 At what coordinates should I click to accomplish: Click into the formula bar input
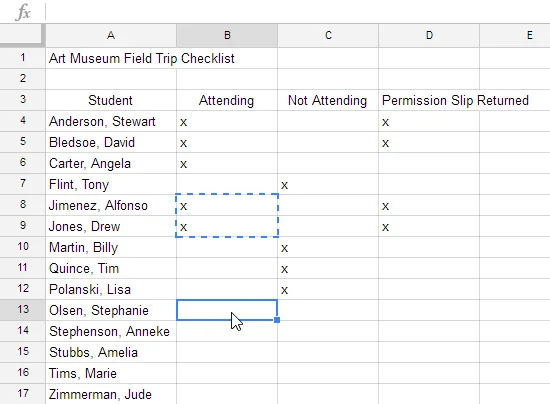tap(298, 12)
